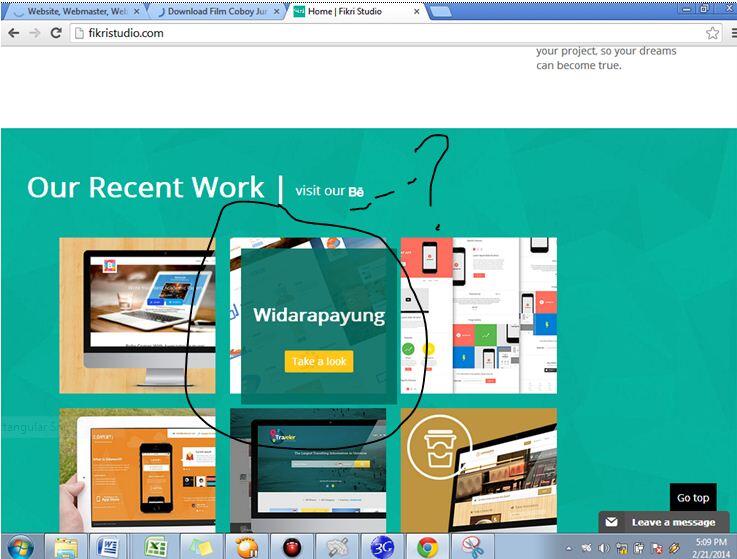Open the Snipping Tool from taskbar
Screen dimensions: 737x559
(472, 547)
